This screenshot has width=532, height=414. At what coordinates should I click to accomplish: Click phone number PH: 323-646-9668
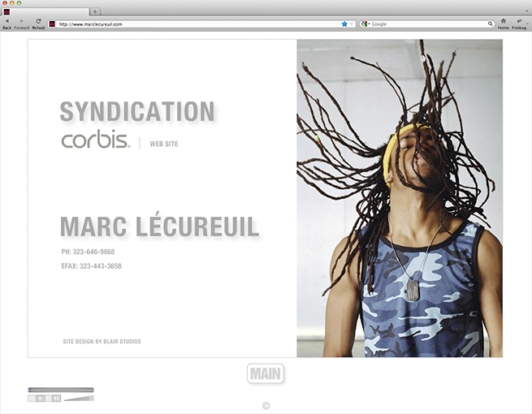[x=88, y=252]
